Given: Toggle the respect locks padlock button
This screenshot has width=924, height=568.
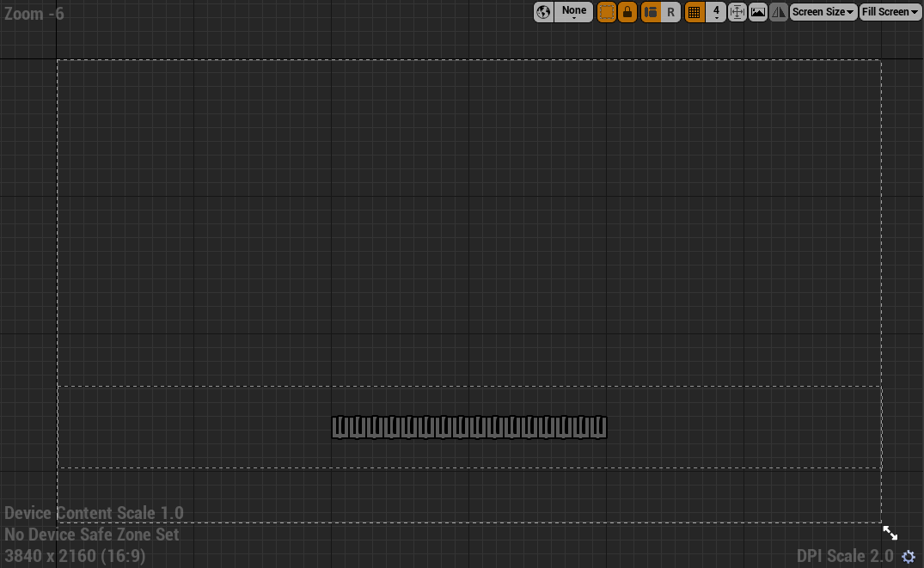Looking at the screenshot, I should (x=627, y=12).
